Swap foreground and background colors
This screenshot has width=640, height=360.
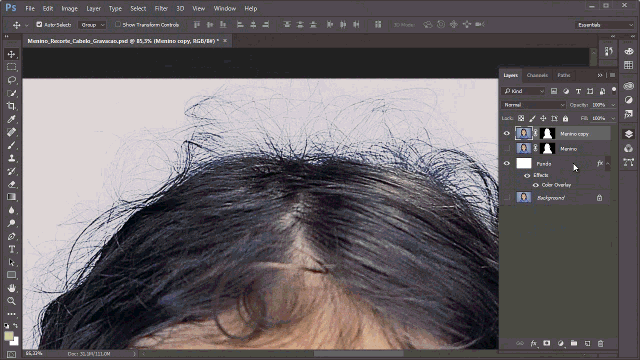point(16,326)
